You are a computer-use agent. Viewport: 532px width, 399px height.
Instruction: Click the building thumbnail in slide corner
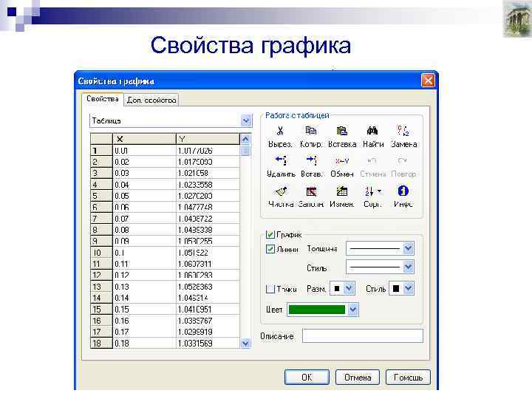coord(517,18)
